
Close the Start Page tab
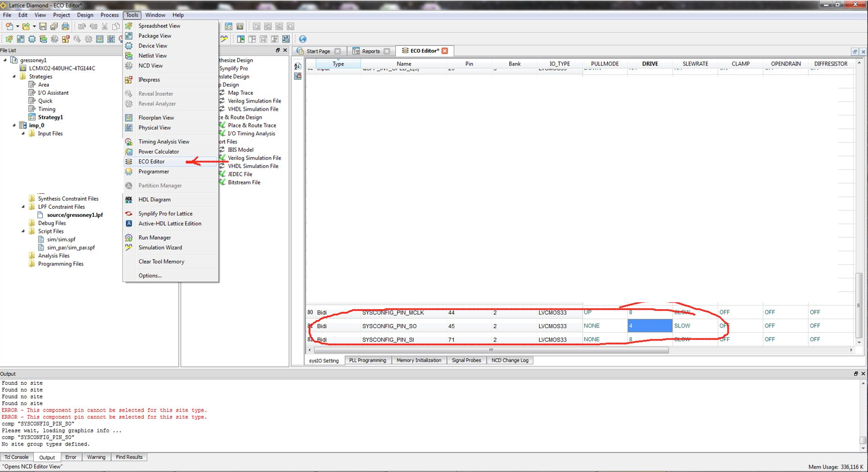pos(337,51)
